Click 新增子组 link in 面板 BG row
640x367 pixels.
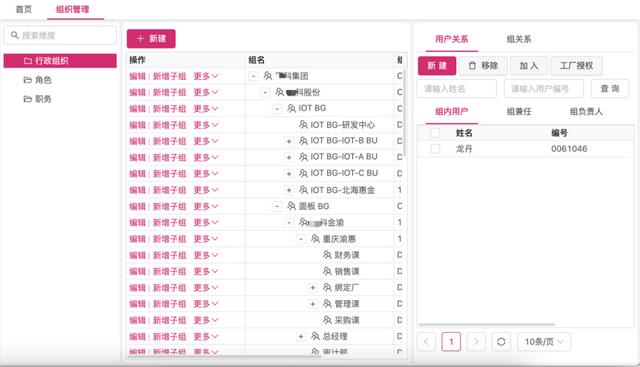tap(169, 206)
